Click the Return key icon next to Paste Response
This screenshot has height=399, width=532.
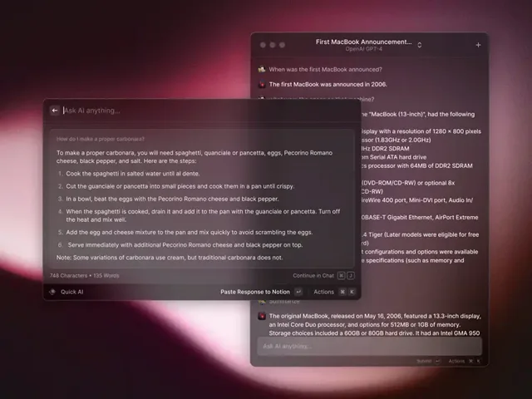(x=298, y=292)
